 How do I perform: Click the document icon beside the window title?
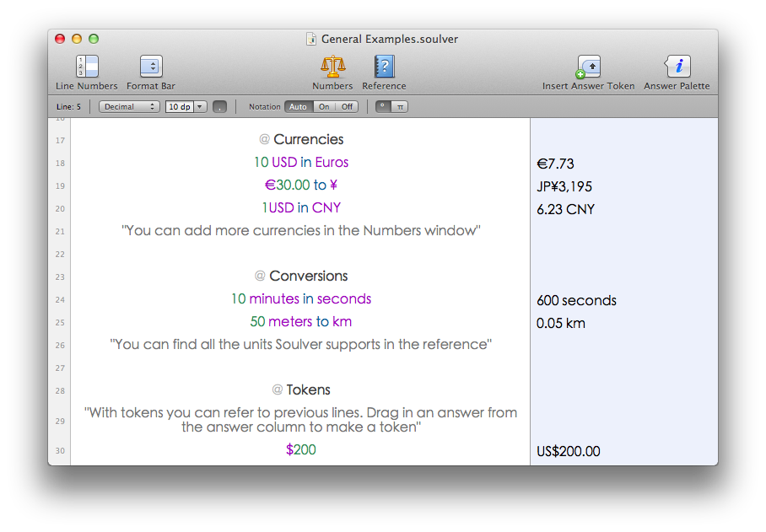pos(310,39)
